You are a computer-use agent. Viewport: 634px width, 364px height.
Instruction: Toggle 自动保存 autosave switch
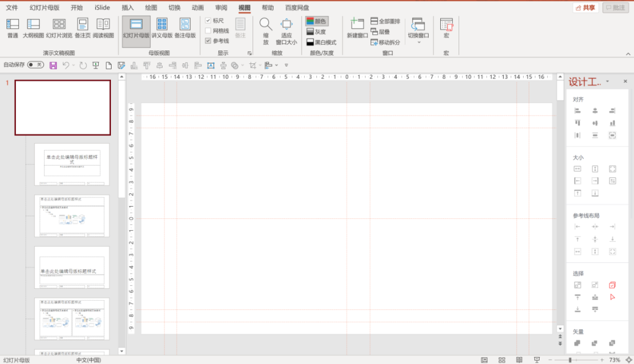[x=36, y=65]
